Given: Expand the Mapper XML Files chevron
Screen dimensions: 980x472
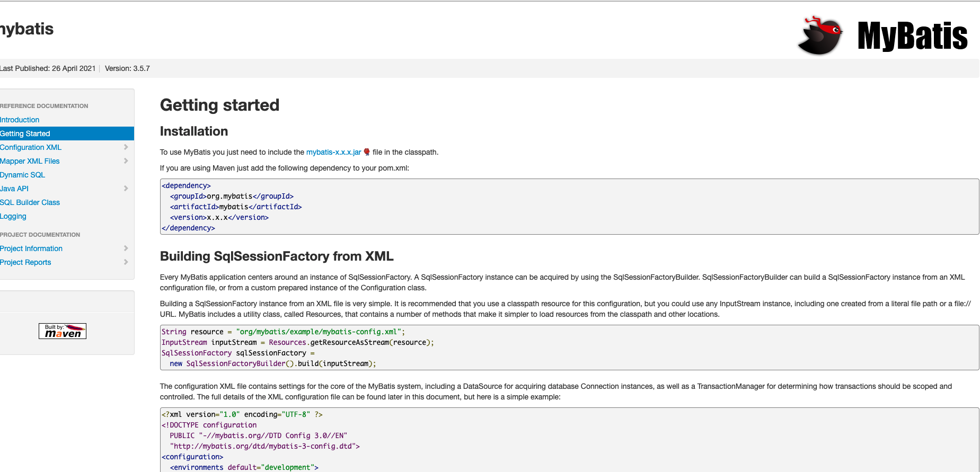Looking at the screenshot, I should point(126,161).
